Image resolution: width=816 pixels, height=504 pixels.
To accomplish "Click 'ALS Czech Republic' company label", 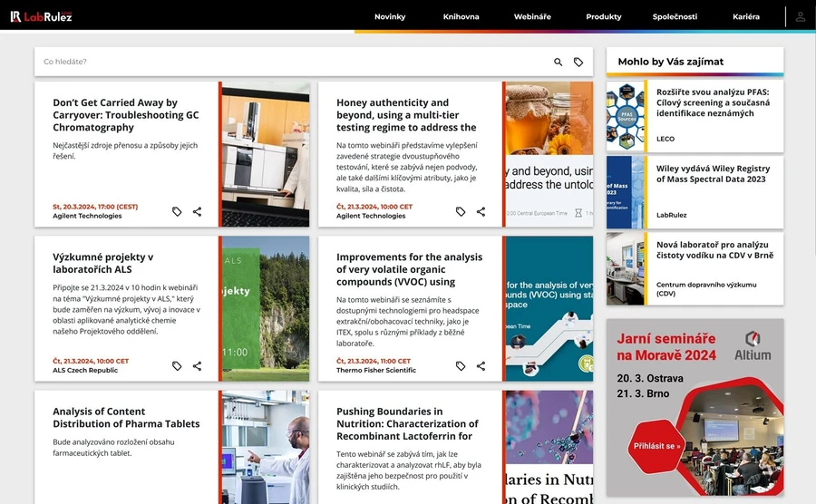I will coord(85,371).
